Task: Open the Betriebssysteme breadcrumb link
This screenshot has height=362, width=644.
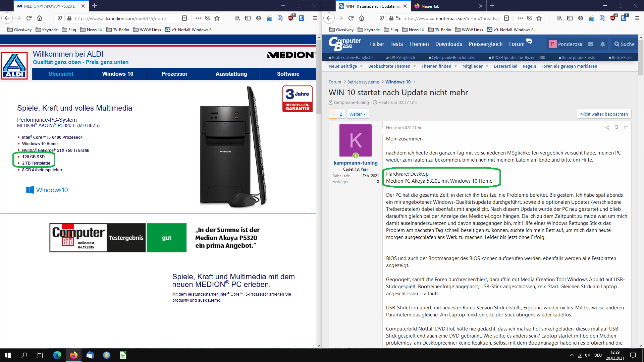Action: 363,82
